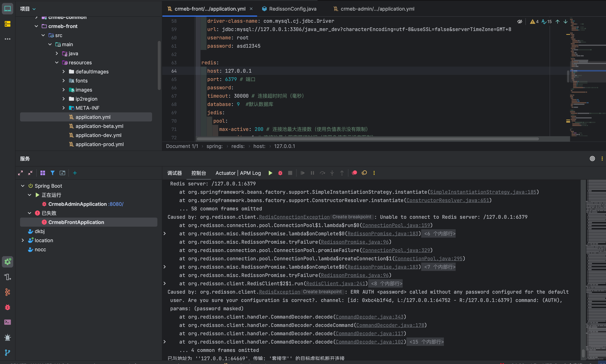This screenshot has height=364, width=606.
Task: Go to previous highlighted problem arrow
Action: (x=557, y=22)
